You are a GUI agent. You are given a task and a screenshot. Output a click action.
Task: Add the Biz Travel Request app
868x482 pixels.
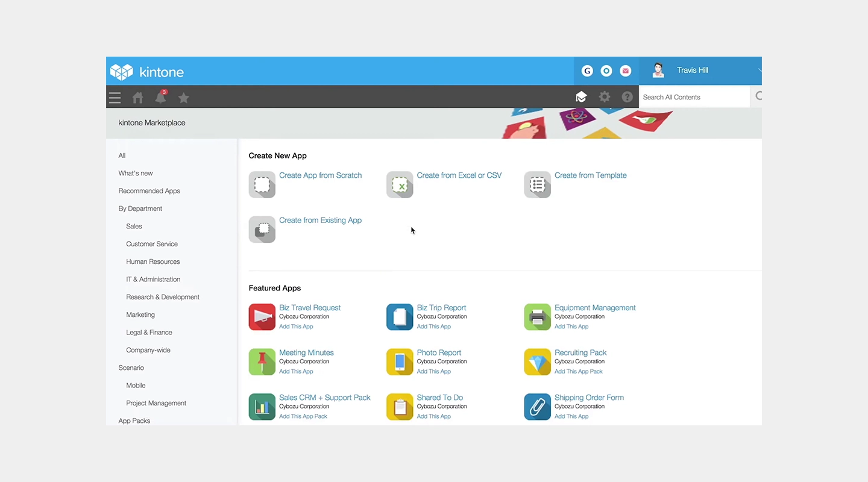coord(296,327)
